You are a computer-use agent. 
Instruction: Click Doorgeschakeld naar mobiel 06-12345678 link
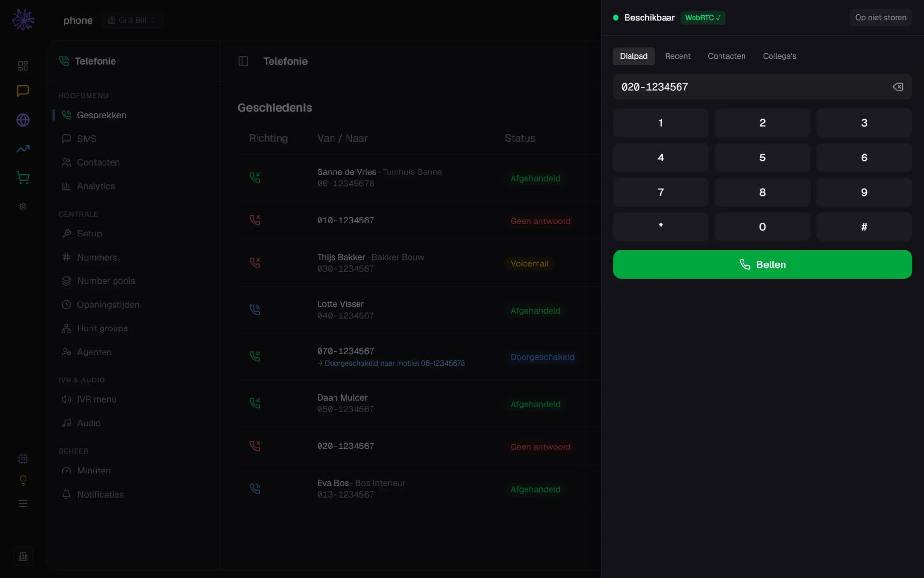coord(391,363)
